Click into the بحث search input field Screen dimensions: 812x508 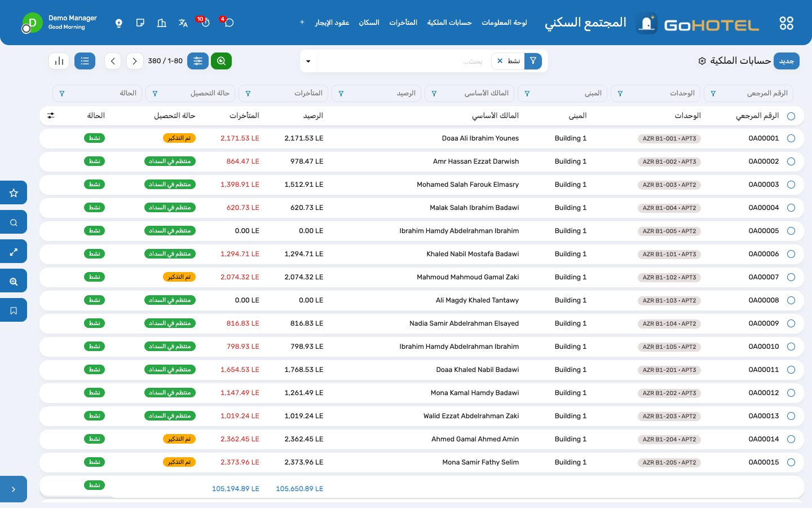(x=403, y=61)
